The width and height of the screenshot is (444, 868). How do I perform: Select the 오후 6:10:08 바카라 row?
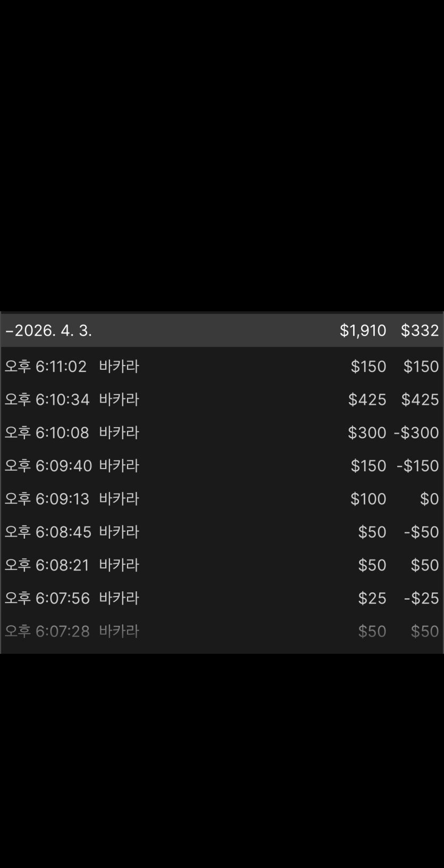[72, 432]
